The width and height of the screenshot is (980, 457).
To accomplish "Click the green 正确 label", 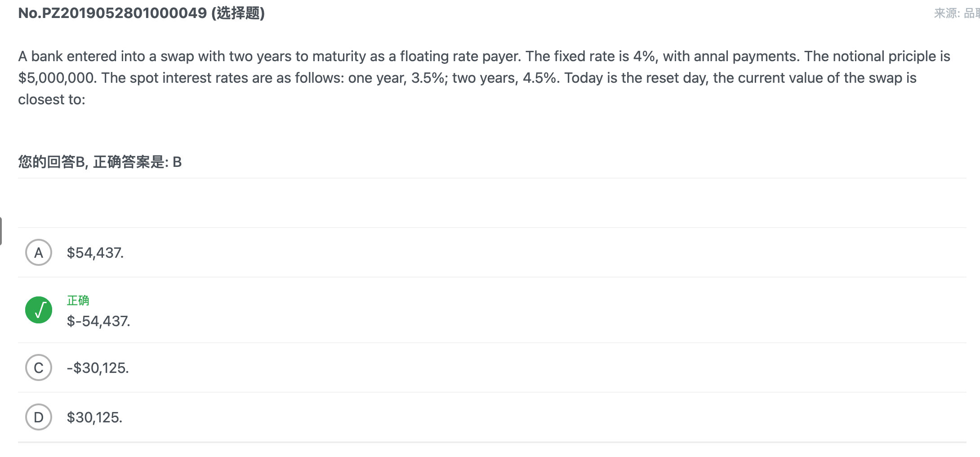I will pyautogui.click(x=78, y=300).
